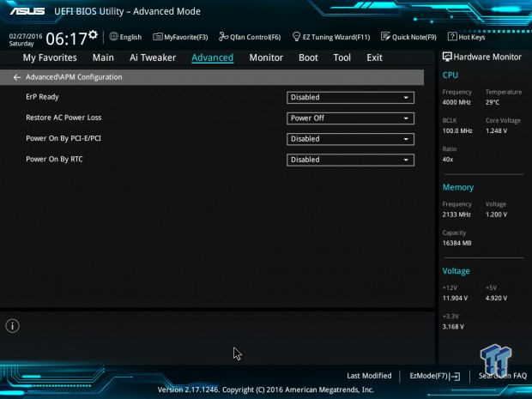Select the Advanced tab
This screenshot has height=399, width=532.
tap(213, 57)
